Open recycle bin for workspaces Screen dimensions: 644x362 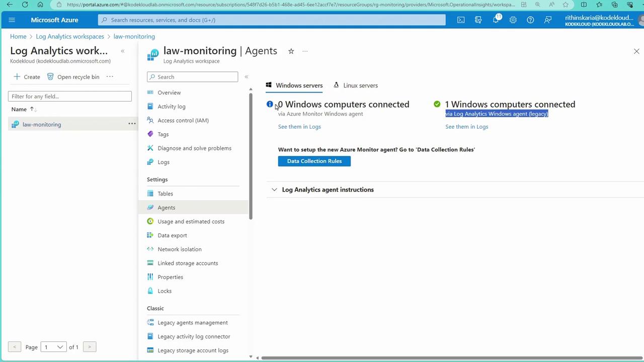tap(73, 77)
